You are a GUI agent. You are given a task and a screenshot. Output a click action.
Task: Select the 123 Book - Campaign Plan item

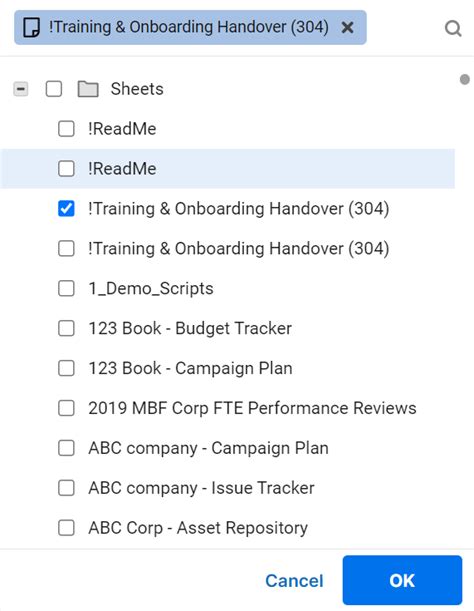[x=190, y=368]
